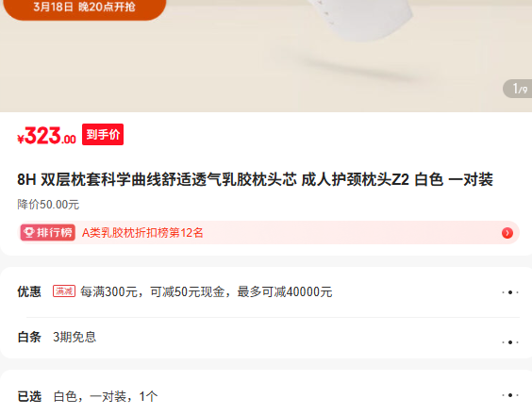
Task: Select the 3期免息 installment option
Action: tap(75, 337)
